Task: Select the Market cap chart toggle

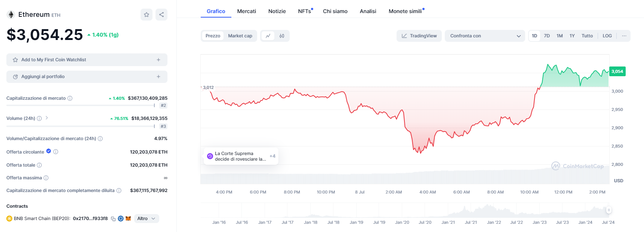Action: (x=240, y=36)
